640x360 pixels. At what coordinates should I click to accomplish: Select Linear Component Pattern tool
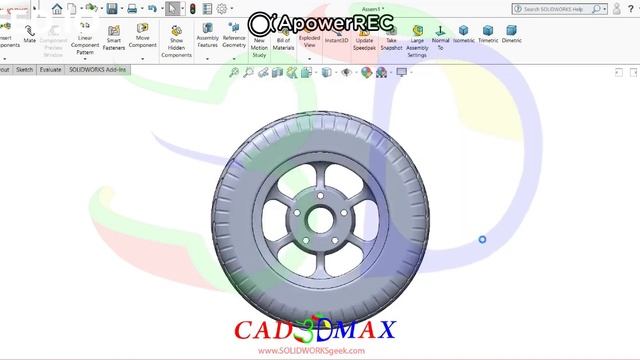(85, 39)
